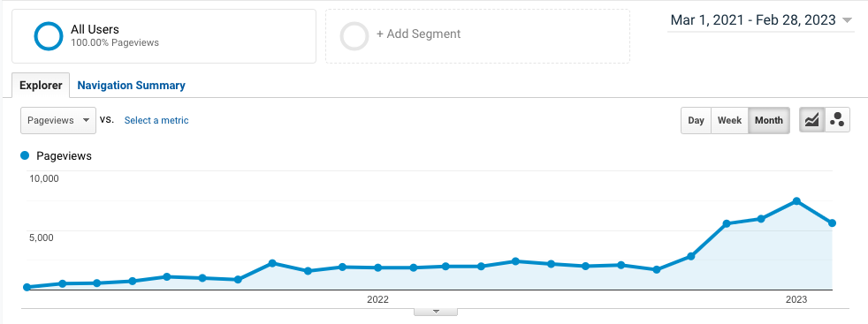Click the blue Pageviews legend dot
Viewport: 868px width, 324px height.
[25, 156]
